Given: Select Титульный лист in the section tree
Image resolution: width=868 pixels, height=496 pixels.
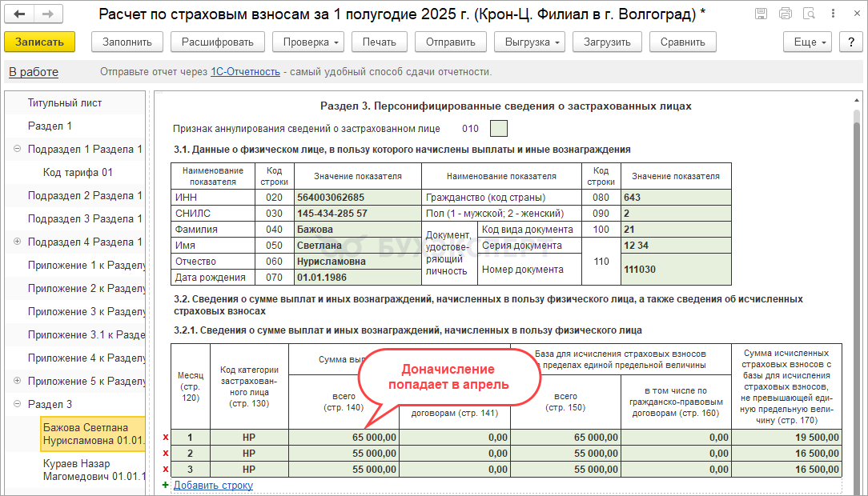Looking at the screenshot, I should [x=65, y=103].
